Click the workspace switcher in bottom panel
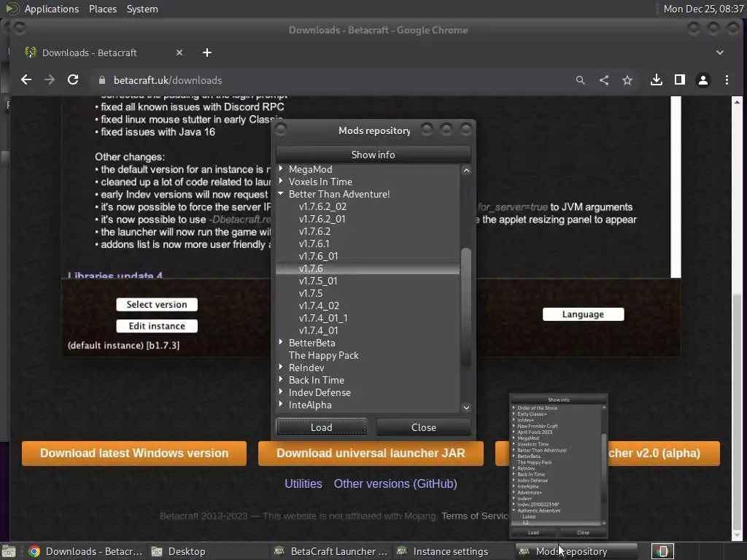 point(662,551)
